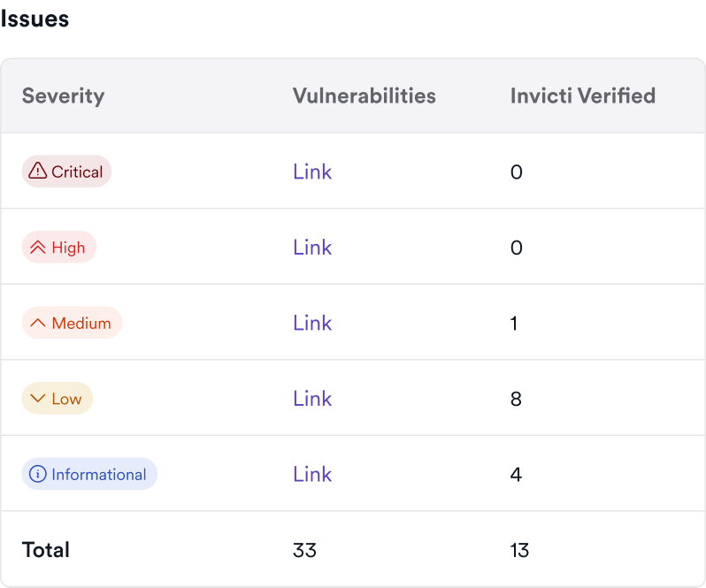Open the Low vulnerabilities Link
The width and height of the screenshot is (706, 588).
[x=312, y=399]
